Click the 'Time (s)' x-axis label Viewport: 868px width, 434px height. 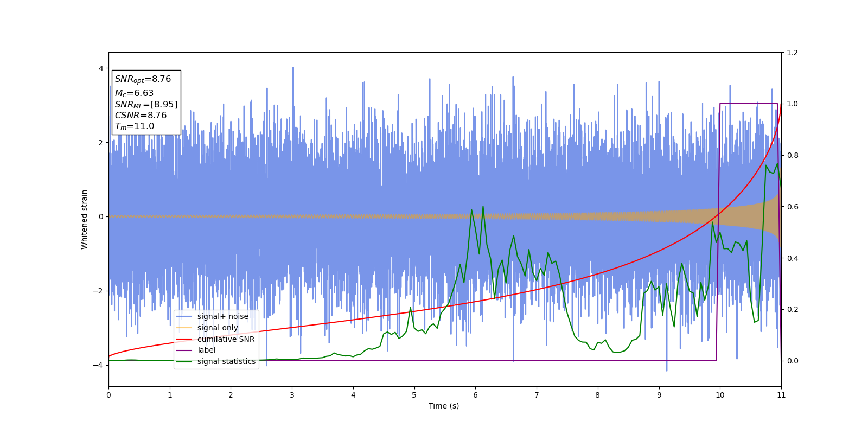[x=444, y=406]
